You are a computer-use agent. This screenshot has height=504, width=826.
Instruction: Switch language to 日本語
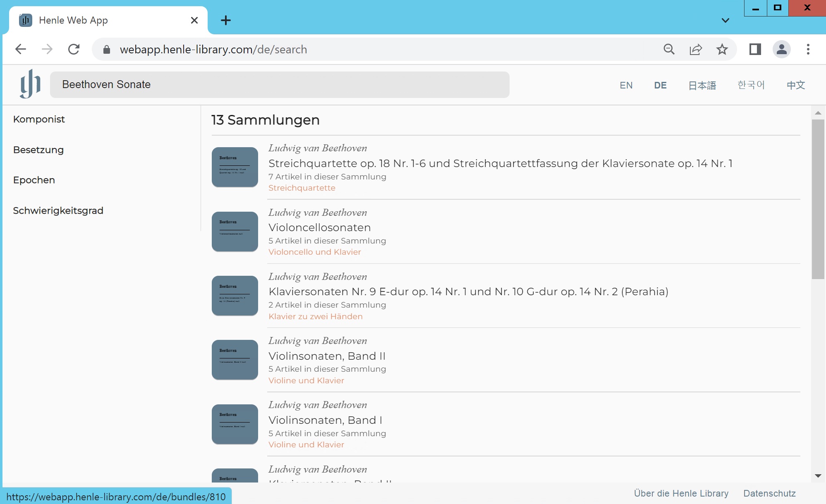(x=702, y=85)
